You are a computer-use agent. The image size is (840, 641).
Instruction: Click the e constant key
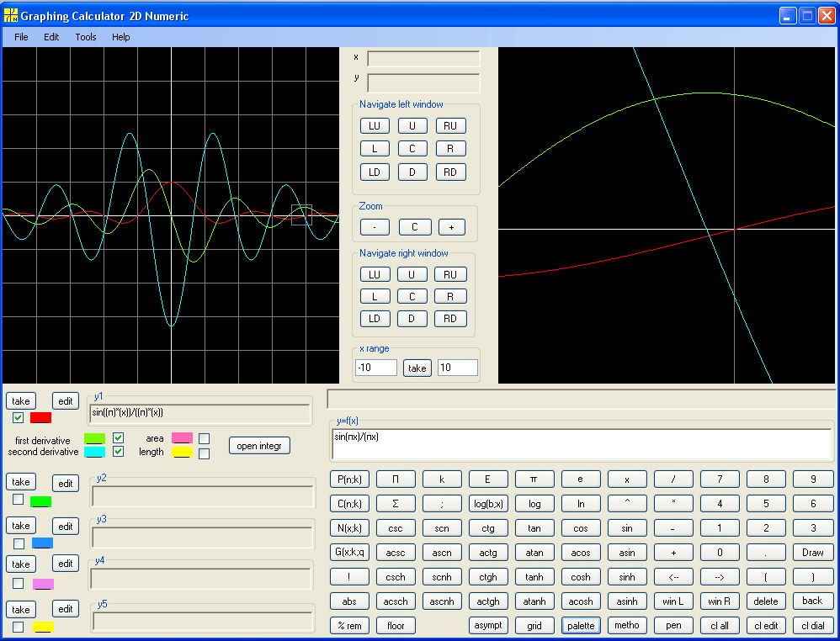[581, 479]
